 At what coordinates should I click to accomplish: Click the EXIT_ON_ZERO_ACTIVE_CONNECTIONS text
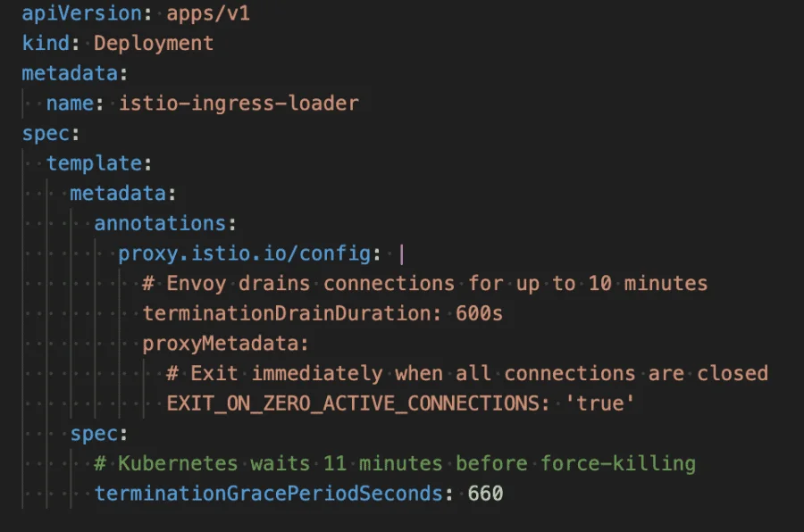click(352, 403)
